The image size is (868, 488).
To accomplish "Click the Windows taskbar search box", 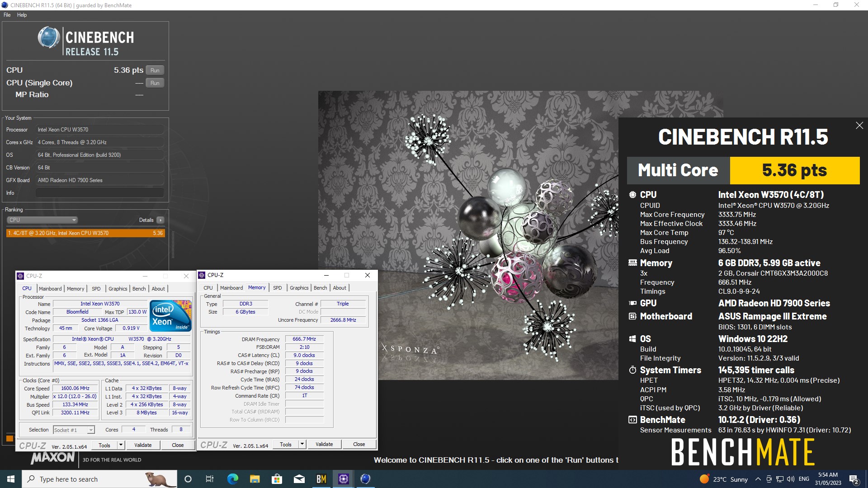I will tap(99, 479).
